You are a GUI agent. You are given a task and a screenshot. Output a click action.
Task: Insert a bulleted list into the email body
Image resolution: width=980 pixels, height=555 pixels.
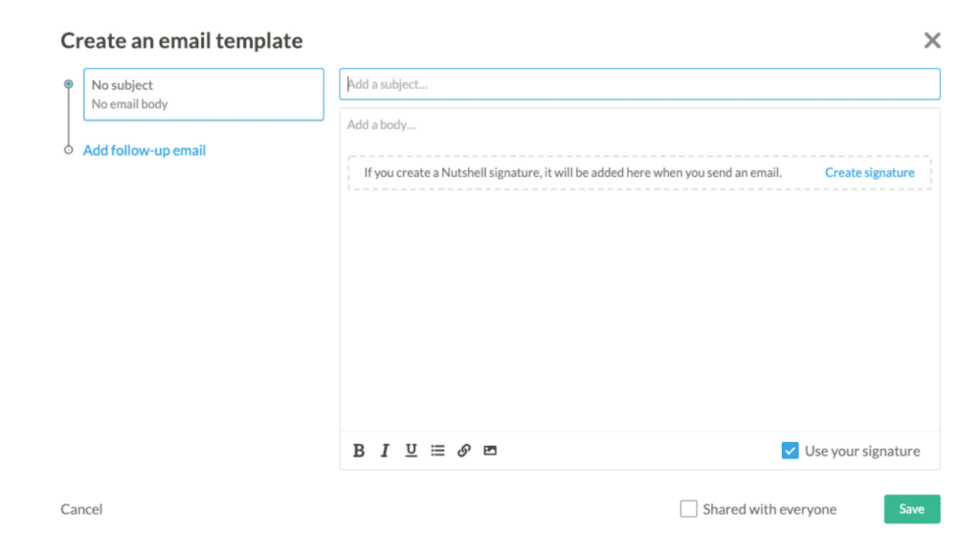[437, 450]
